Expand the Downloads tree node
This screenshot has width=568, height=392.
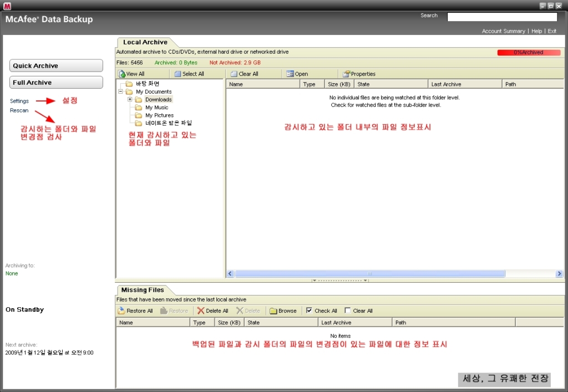pyautogui.click(x=130, y=99)
